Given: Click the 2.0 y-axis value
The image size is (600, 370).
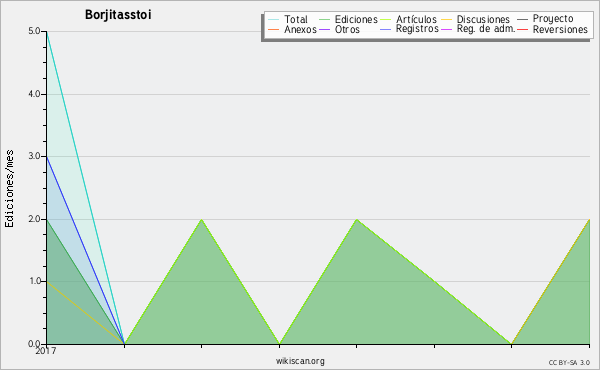Looking at the screenshot, I should tap(34, 219).
